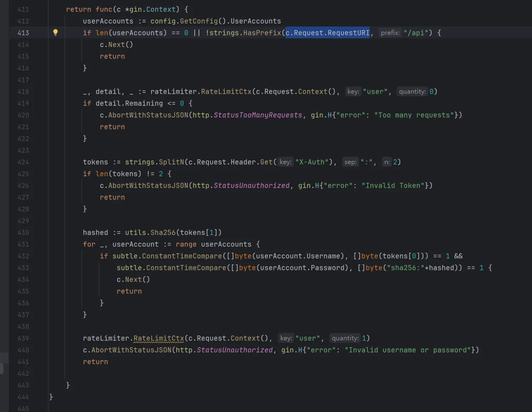Click RateLimitCtx on line 418

226,92
